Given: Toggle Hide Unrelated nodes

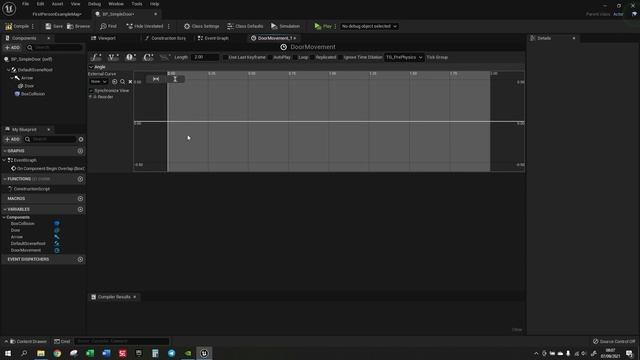Looking at the screenshot, I should point(144,26).
